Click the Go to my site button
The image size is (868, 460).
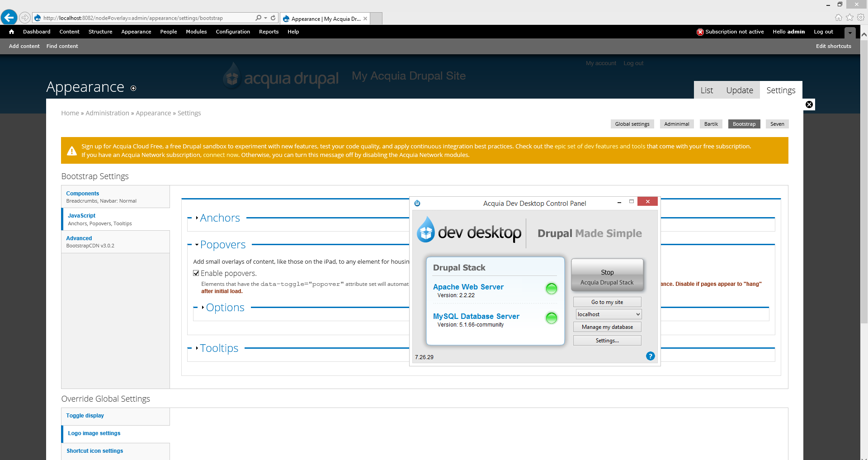tap(607, 302)
